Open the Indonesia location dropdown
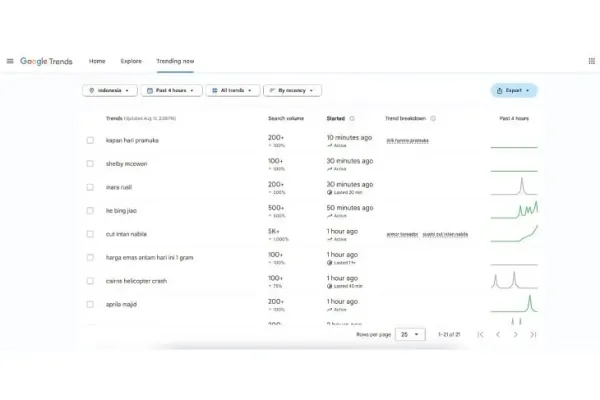This screenshot has width=600, height=400. coord(109,90)
